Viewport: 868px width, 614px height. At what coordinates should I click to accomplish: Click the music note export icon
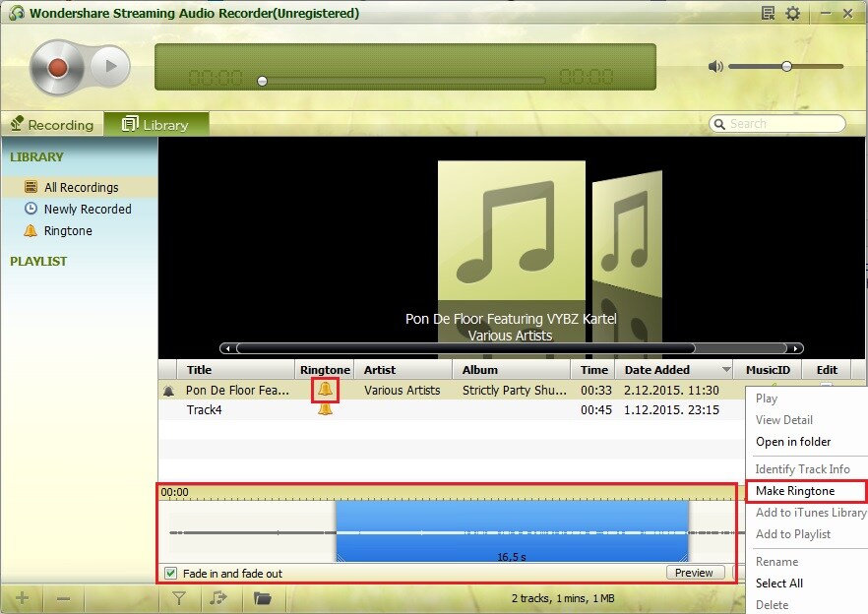tap(218, 597)
